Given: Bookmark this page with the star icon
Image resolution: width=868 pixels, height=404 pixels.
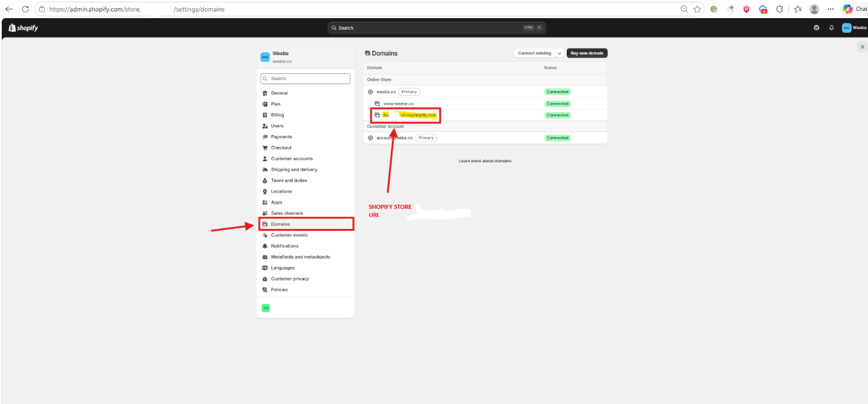Looking at the screenshot, I should pos(698,9).
